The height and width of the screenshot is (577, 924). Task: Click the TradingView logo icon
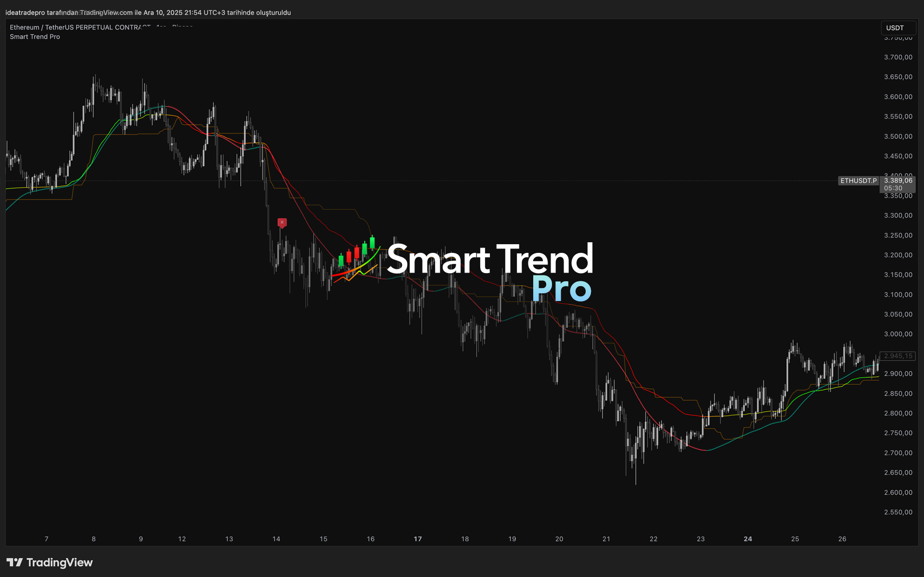[14, 562]
